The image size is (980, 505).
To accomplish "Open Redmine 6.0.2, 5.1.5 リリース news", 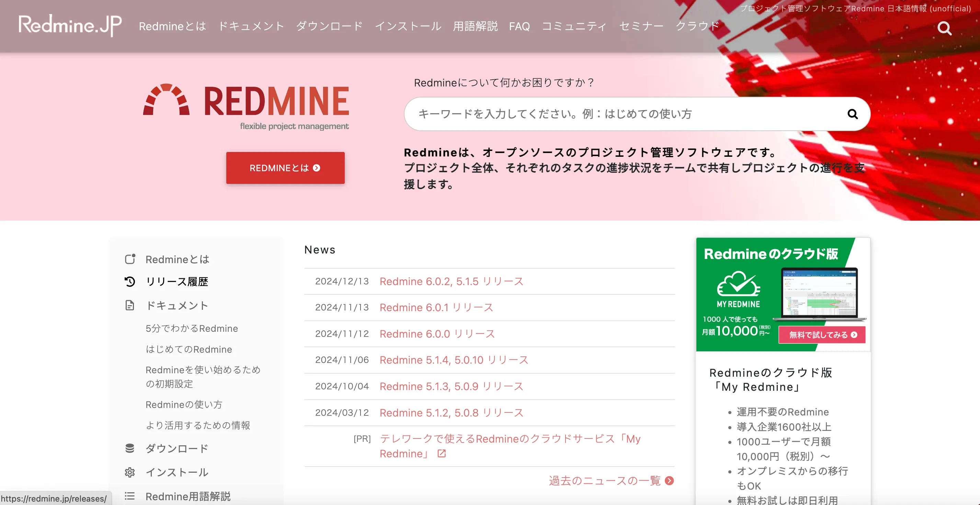I will tap(452, 281).
